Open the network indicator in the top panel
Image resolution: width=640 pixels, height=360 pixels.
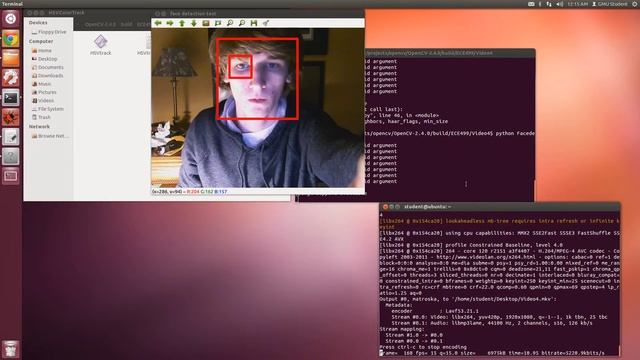pos(549,4)
